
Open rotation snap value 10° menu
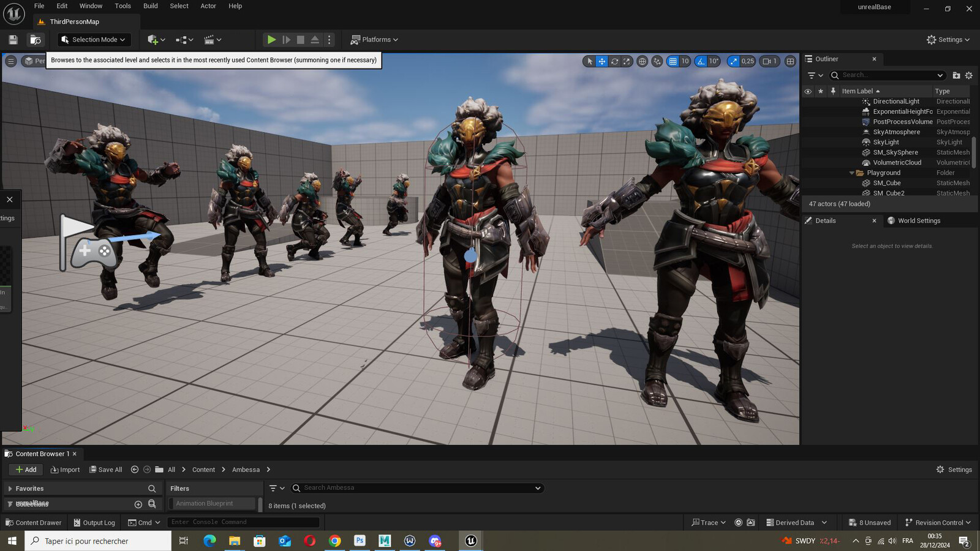tap(714, 61)
